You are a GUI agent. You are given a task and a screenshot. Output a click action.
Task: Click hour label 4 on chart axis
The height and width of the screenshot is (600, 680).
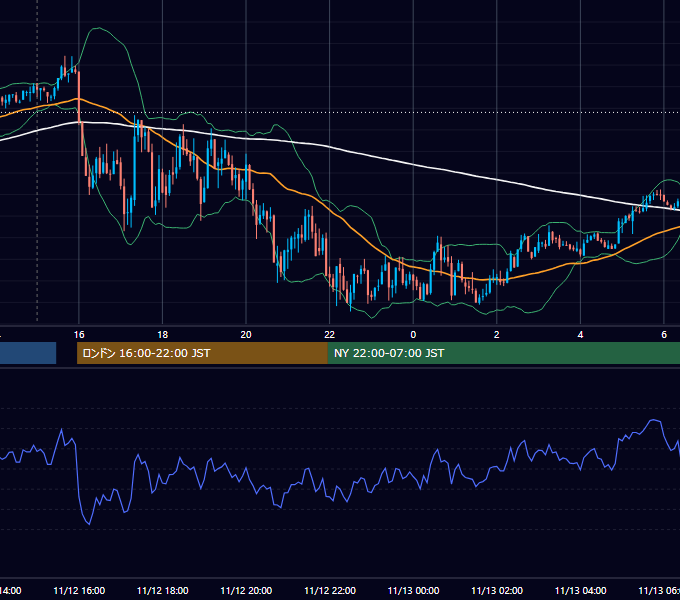coord(580,334)
